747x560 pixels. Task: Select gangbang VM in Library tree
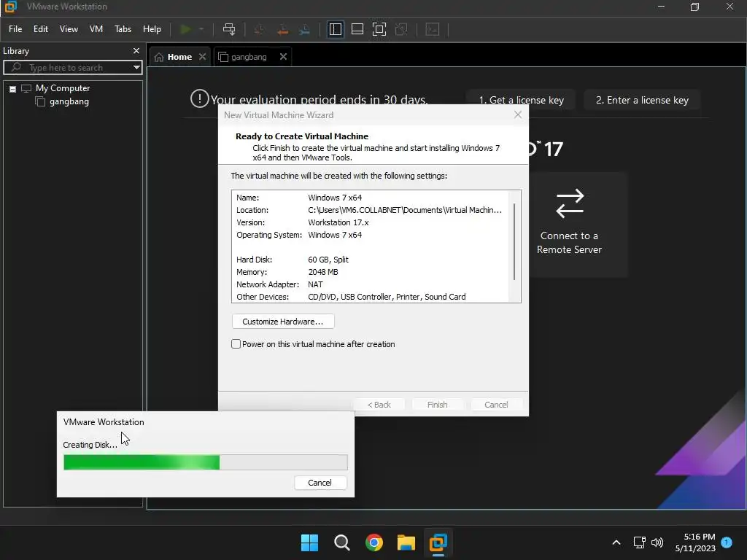(69, 101)
